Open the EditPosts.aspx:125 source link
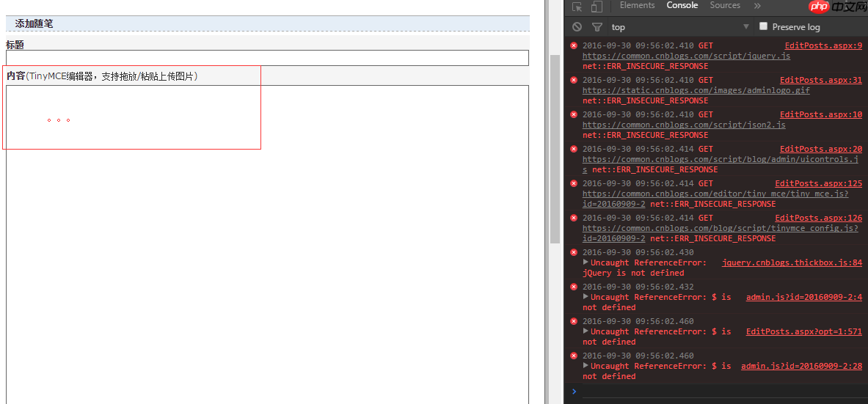The width and height of the screenshot is (868, 404). 818,183
